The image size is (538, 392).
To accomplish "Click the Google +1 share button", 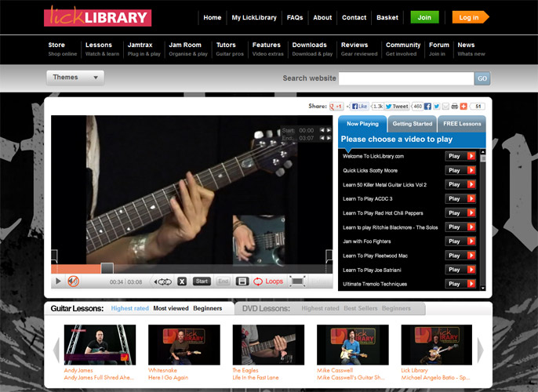I will [x=336, y=107].
